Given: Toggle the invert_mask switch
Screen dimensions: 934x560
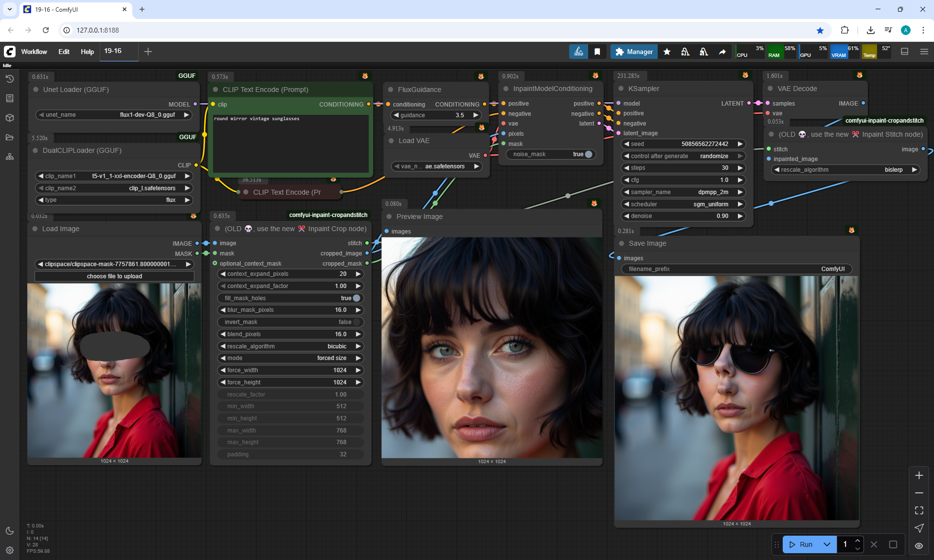Looking at the screenshot, I should click(356, 322).
